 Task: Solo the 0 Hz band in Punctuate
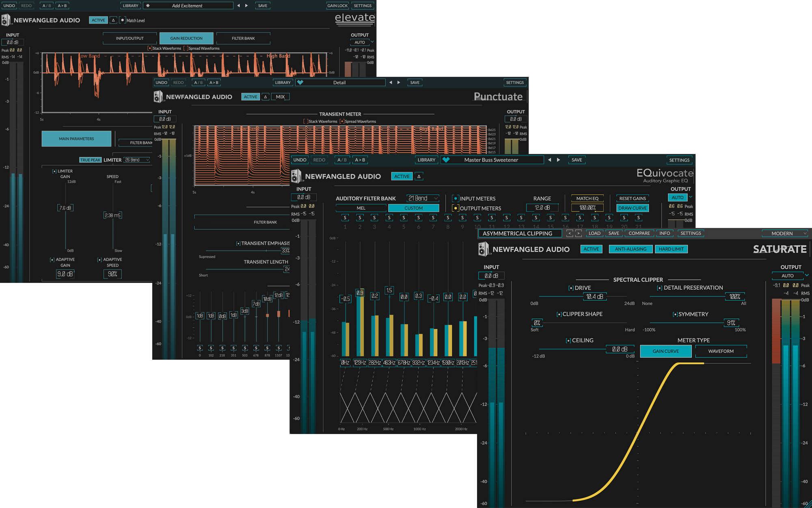(x=200, y=348)
